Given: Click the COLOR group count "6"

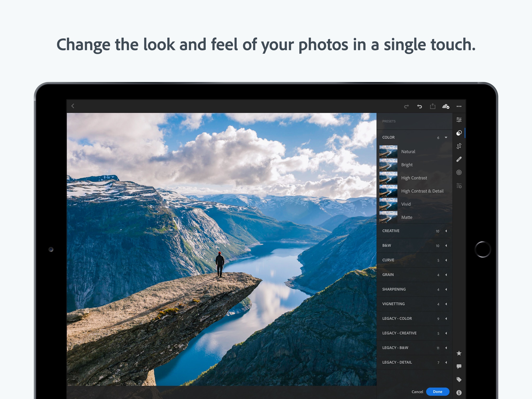Looking at the screenshot, I should [438, 138].
